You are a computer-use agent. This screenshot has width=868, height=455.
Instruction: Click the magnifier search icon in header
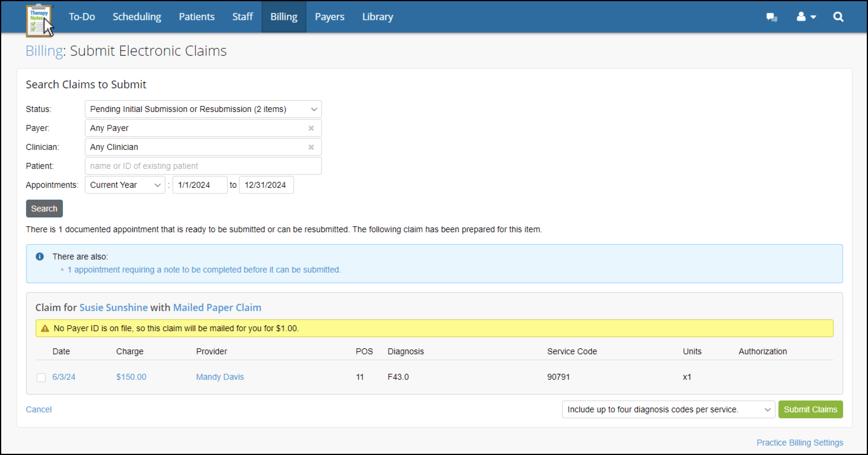pyautogui.click(x=838, y=17)
